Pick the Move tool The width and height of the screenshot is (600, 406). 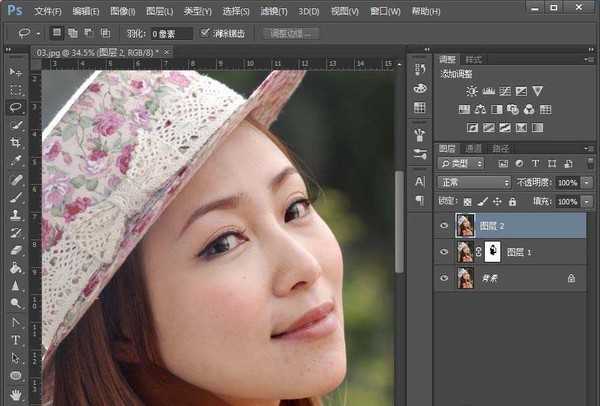[16, 73]
